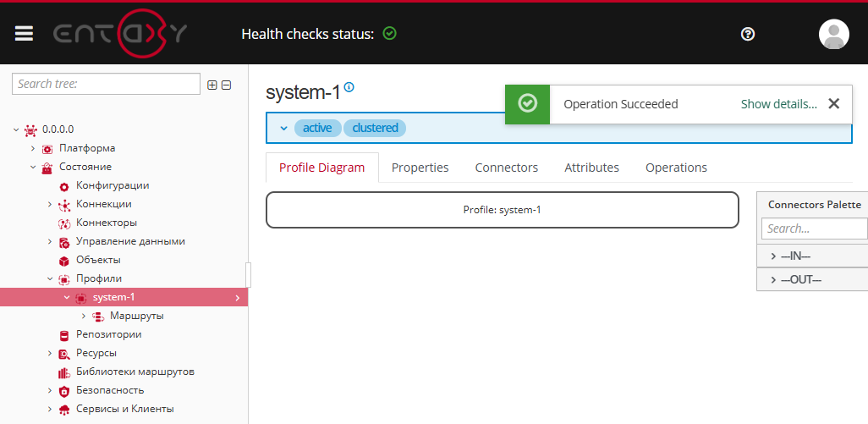The image size is (868, 424).
Task: Select Библиотеки маршрутов in the tree
Action: (135, 372)
